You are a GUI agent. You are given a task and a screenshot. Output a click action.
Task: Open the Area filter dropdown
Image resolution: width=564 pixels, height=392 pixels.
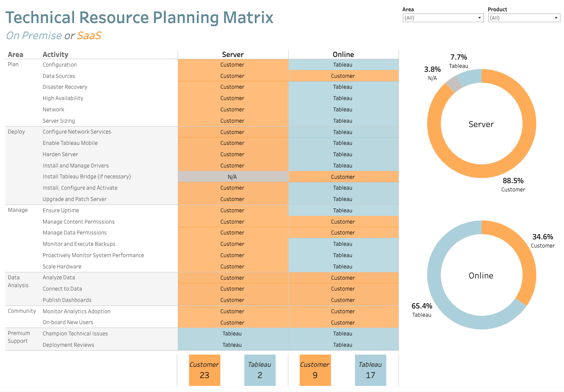[443, 18]
